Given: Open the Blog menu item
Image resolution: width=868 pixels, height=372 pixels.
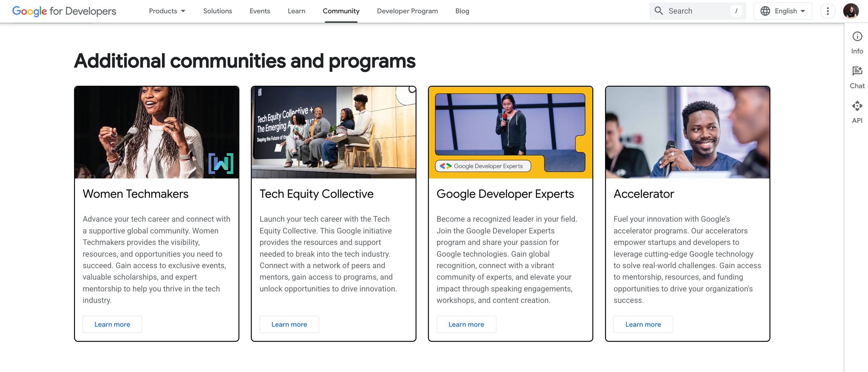Looking at the screenshot, I should pyautogui.click(x=462, y=11).
